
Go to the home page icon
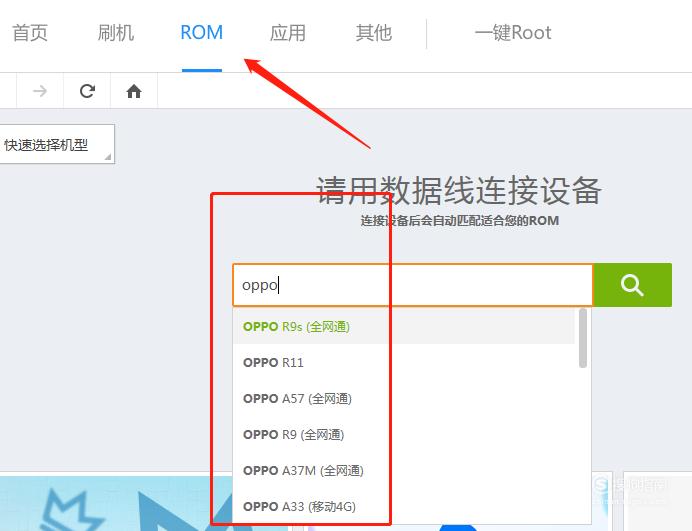point(134,91)
